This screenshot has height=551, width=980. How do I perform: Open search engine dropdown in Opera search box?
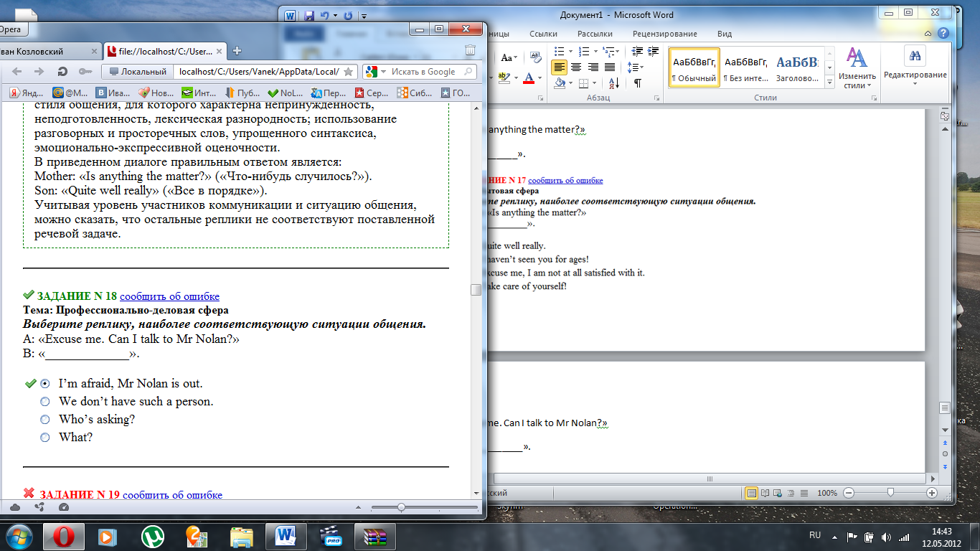382,71
